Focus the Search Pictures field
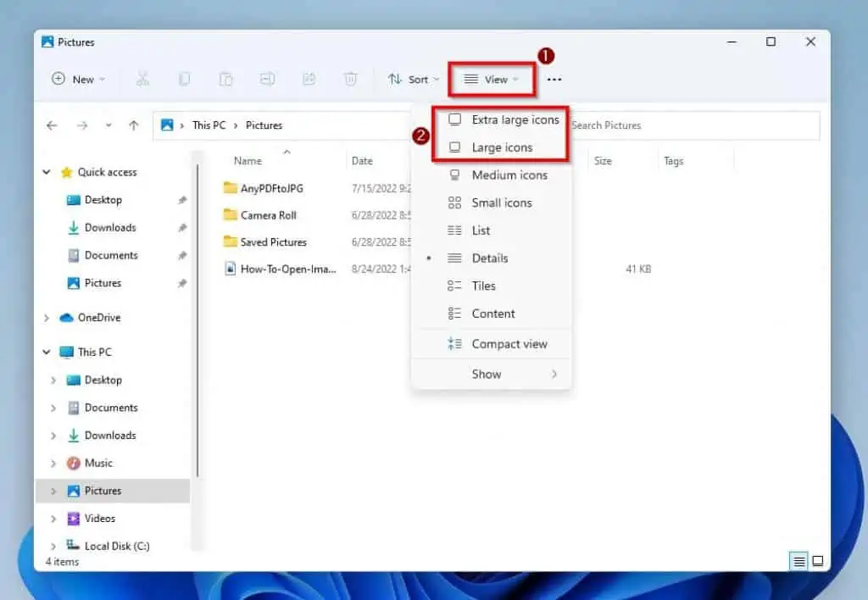The image size is (868, 600). coord(693,125)
